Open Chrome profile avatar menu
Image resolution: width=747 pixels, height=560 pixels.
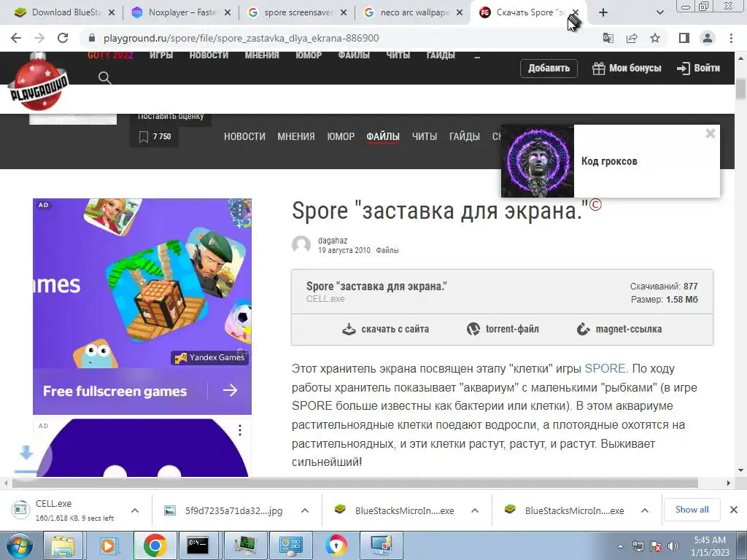708,38
